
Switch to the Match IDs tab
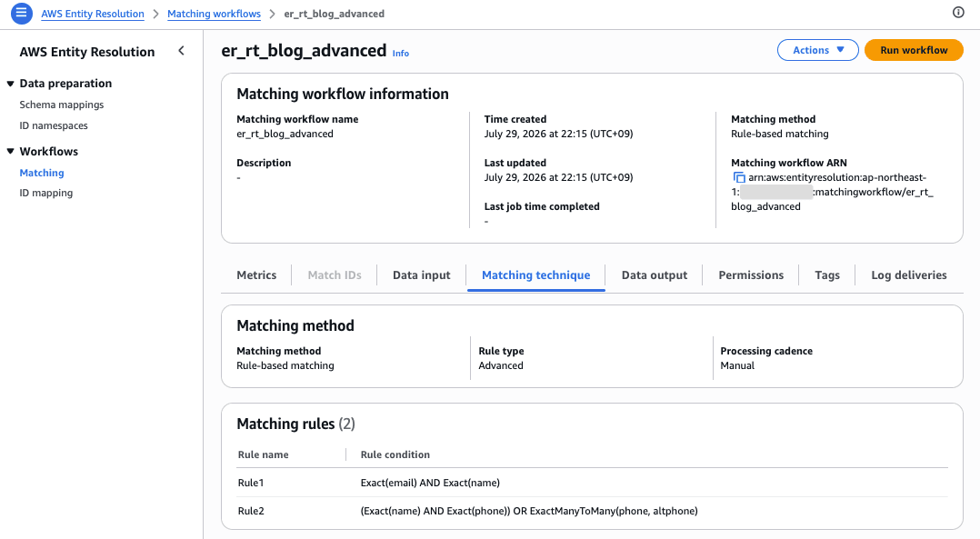coord(335,274)
